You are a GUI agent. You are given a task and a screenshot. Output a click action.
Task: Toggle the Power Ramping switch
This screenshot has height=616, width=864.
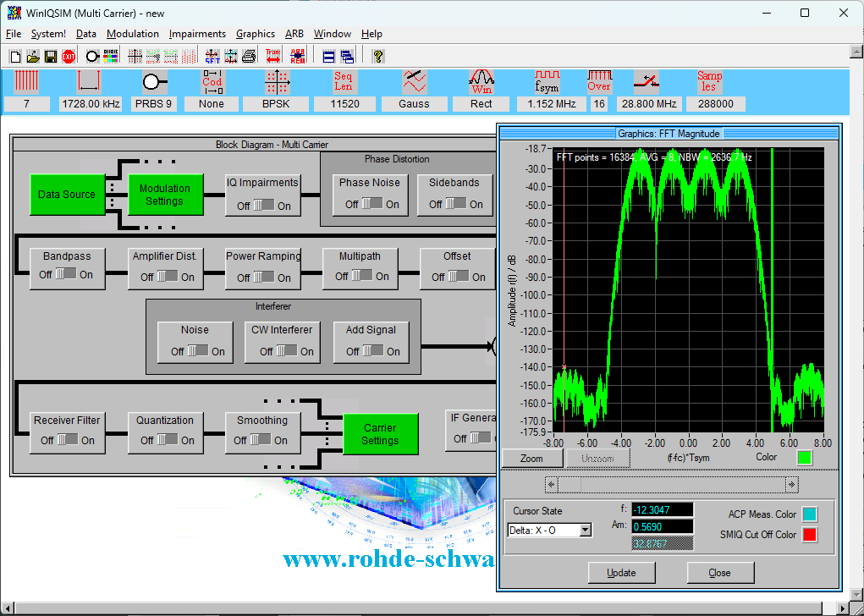[x=264, y=277]
